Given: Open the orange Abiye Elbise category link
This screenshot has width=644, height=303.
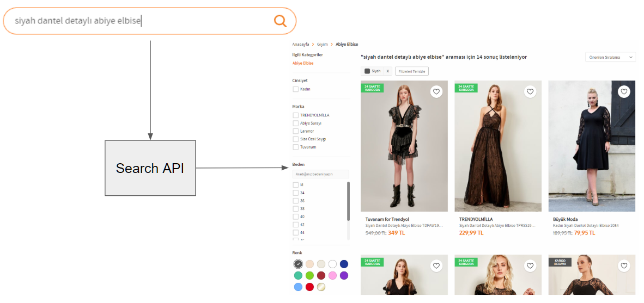Looking at the screenshot, I should point(303,63).
